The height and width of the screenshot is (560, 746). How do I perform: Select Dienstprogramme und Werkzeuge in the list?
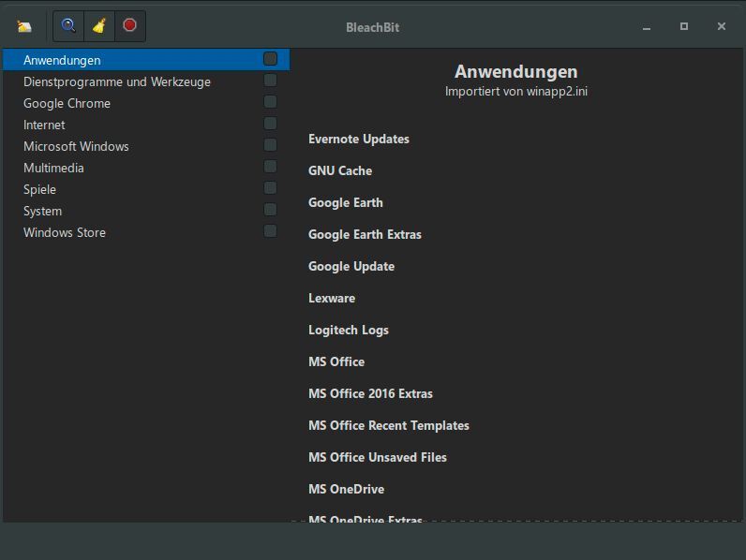click(117, 81)
